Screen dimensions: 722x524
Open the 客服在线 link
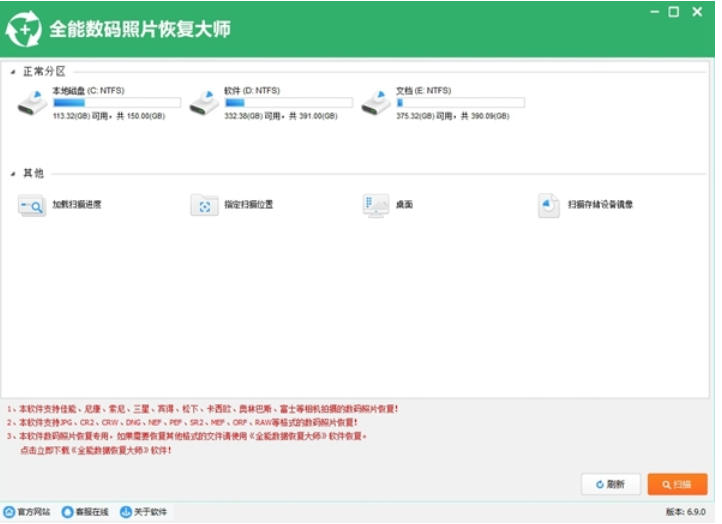[x=92, y=512]
